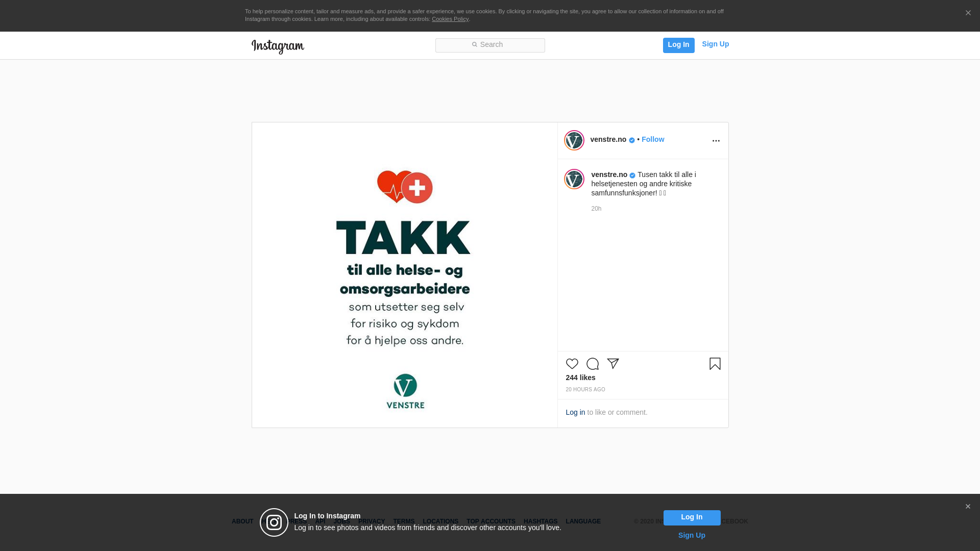Open the Cookies Policy link
This screenshot has height=551, width=980.
click(450, 19)
